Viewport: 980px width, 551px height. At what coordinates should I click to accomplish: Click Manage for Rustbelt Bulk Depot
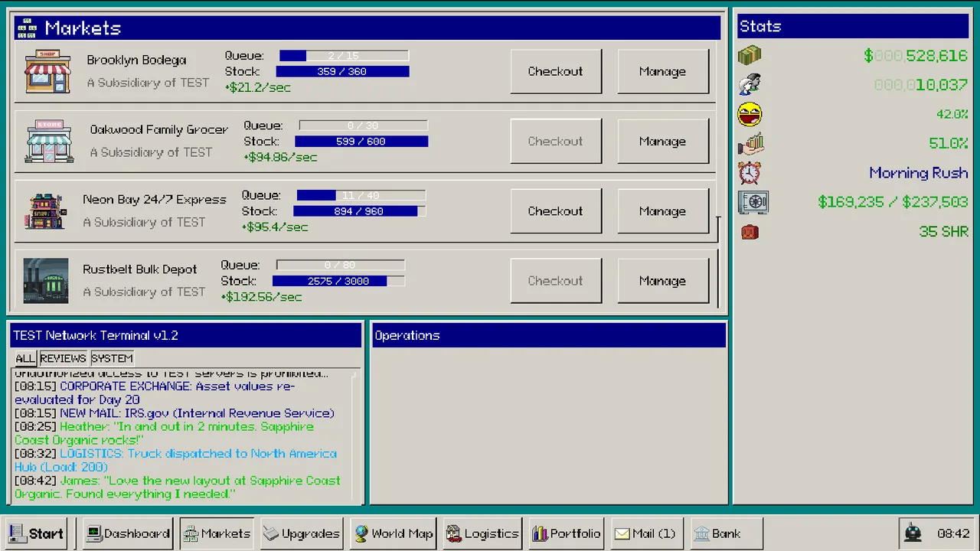tap(663, 281)
